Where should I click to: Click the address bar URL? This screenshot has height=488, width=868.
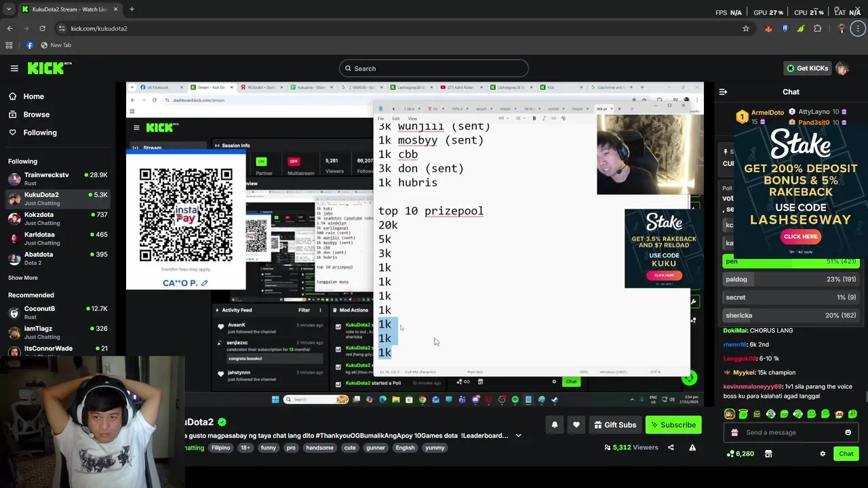[x=99, y=28]
